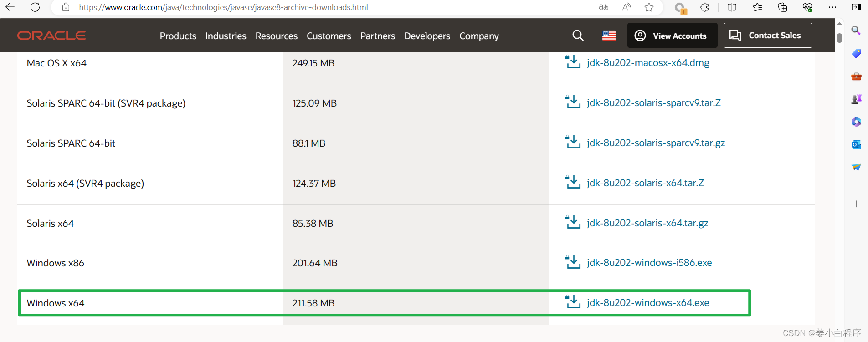Open the translate icon in the address bar
Image resolution: width=868 pixels, height=342 pixels.
(604, 7)
